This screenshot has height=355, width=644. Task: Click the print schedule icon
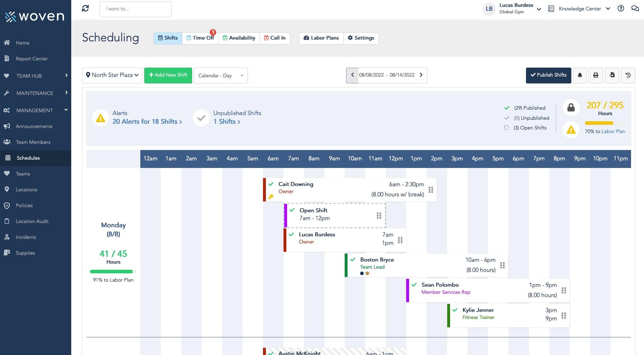click(596, 75)
